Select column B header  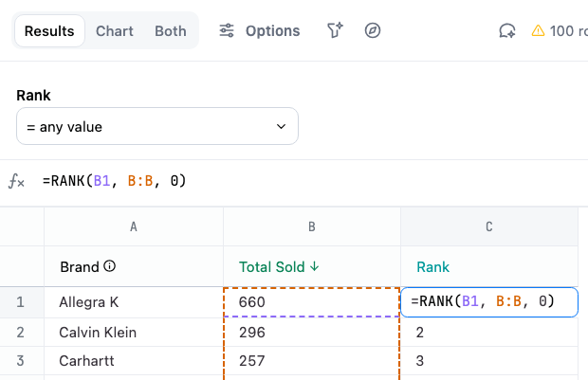click(x=312, y=226)
